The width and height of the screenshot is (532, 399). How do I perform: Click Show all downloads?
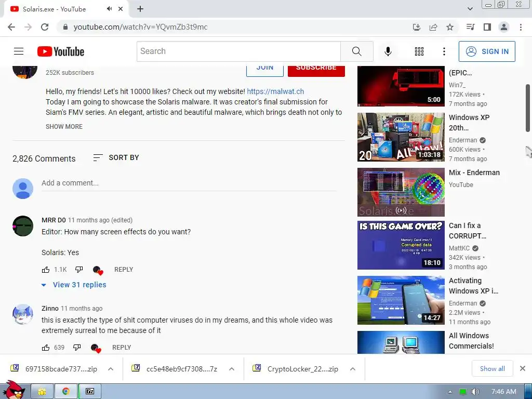493,369
